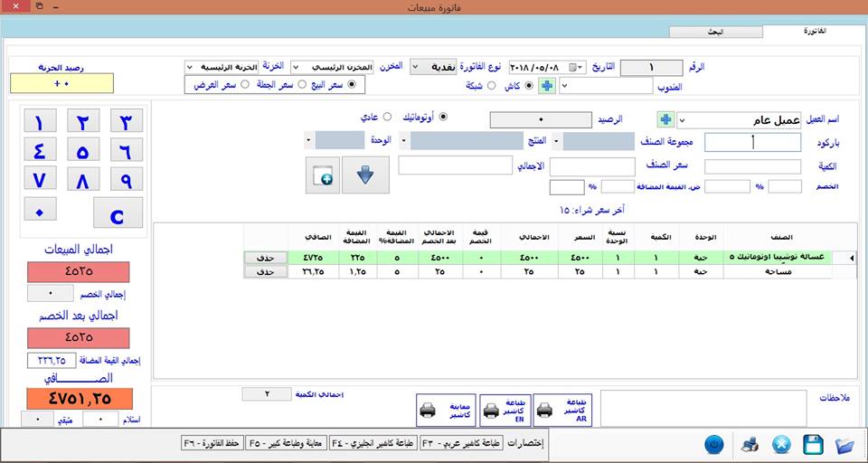Select the الفاتورة tab
868x463 pixels.
point(814,32)
